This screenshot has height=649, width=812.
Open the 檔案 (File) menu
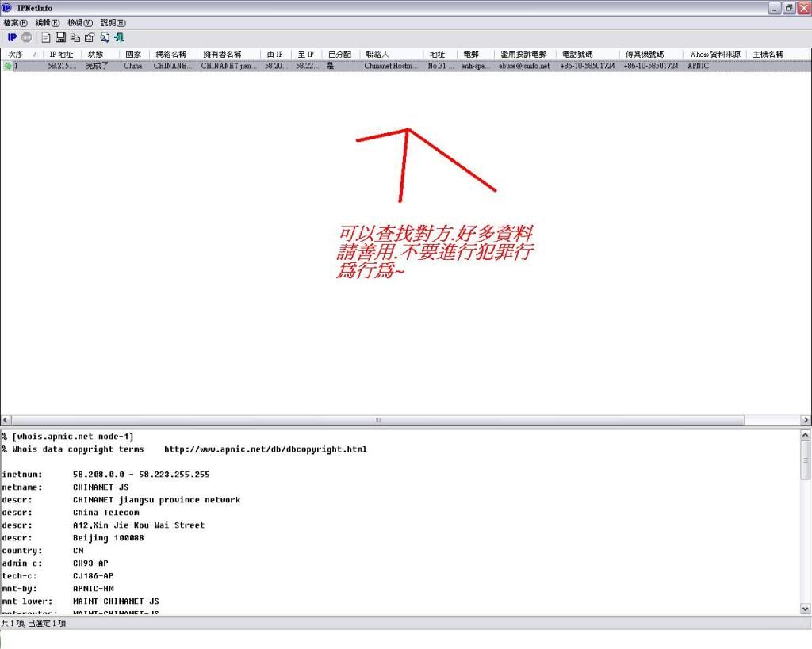coord(15,23)
